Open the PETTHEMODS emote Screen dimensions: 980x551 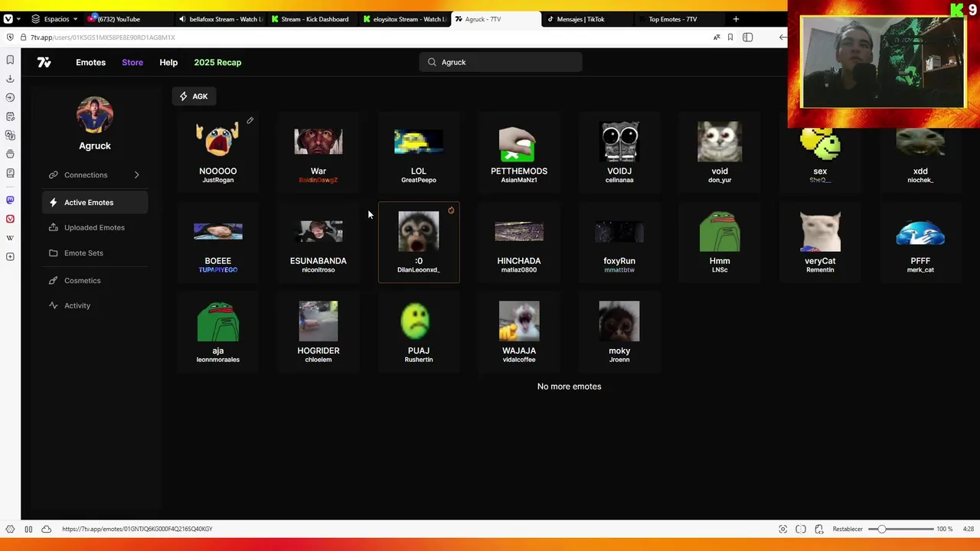coord(519,153)
